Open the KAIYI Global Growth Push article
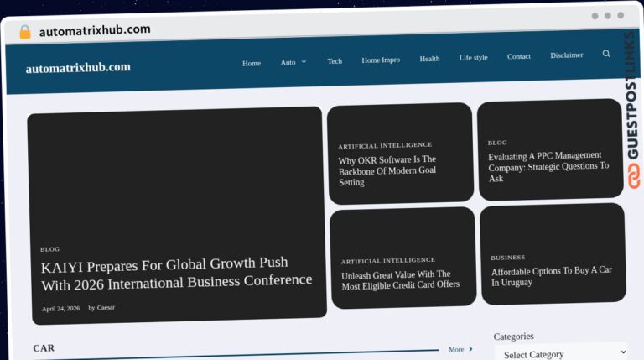 [x=176, y=274]
